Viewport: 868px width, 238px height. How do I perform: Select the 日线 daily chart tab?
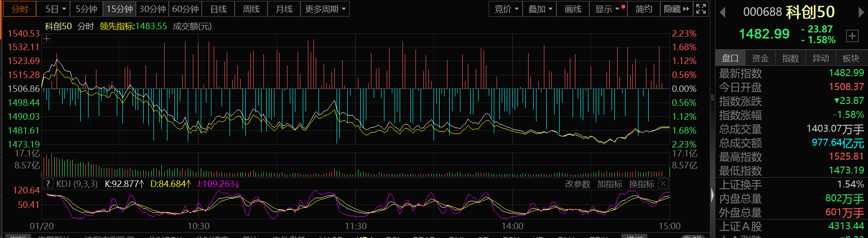[x=218, y=9]
